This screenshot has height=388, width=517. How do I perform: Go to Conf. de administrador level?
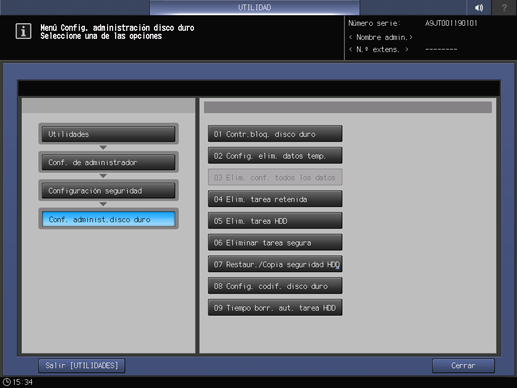tap(108, 162)
